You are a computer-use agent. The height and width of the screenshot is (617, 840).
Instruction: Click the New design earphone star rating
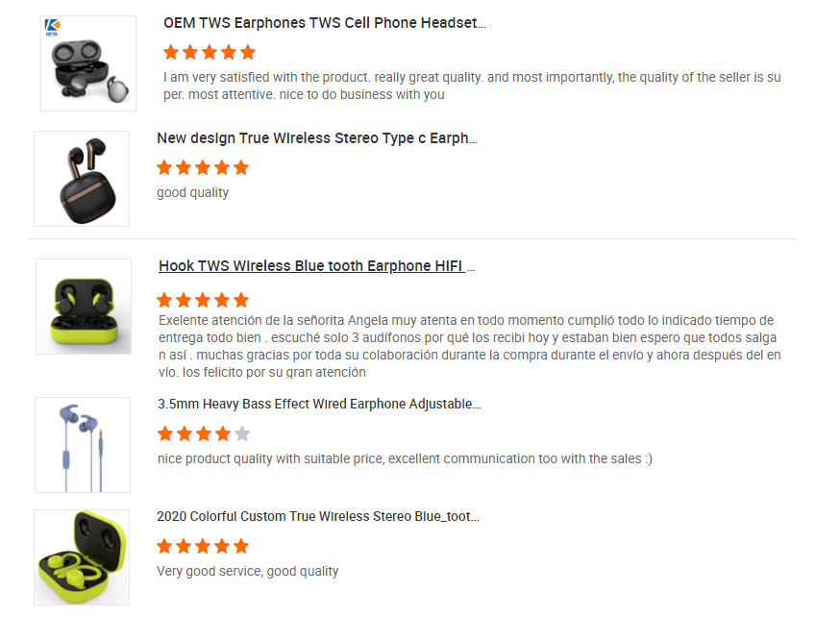(x=203, y=167)
